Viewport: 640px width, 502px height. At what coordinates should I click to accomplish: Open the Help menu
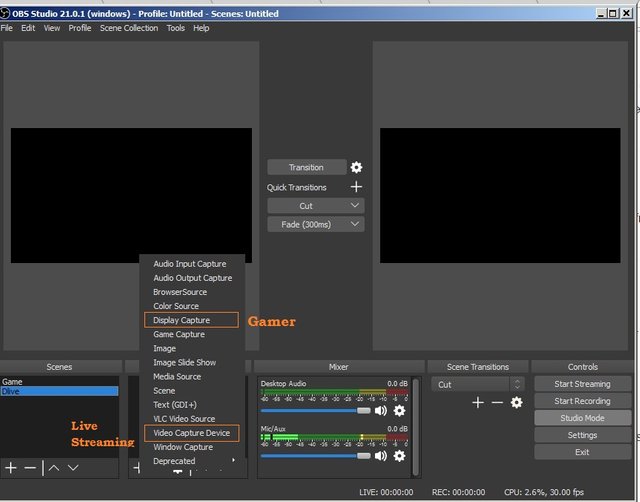(x=201, y=28)
